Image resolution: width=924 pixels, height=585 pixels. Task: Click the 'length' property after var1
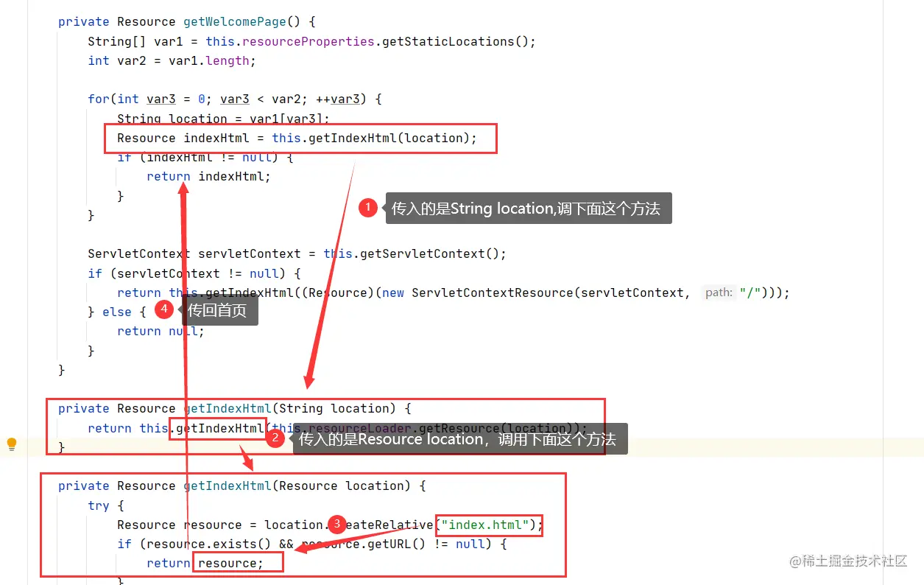228,60
